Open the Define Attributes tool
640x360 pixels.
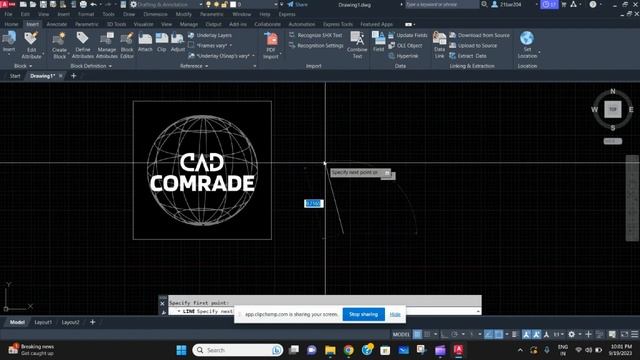click(x=82, y=45)
